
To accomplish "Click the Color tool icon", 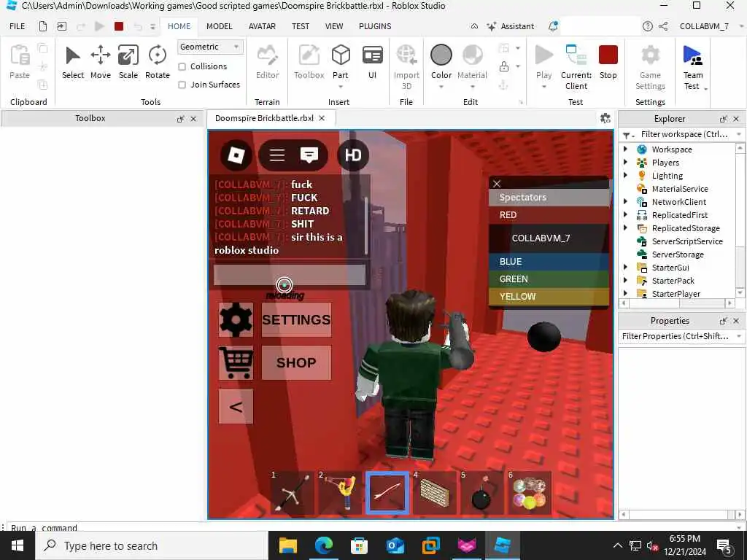I will (x=441, y=55).
